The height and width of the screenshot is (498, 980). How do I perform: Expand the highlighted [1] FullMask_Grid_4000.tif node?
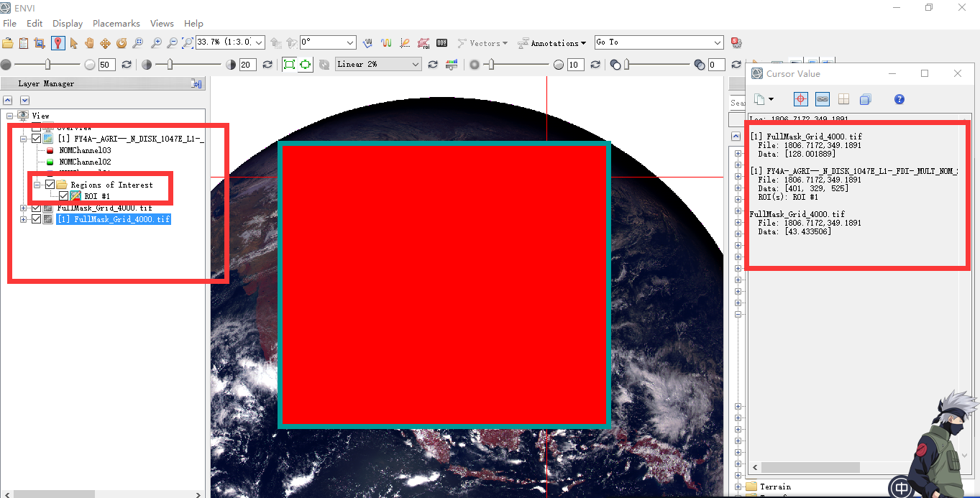click(24, 219)
